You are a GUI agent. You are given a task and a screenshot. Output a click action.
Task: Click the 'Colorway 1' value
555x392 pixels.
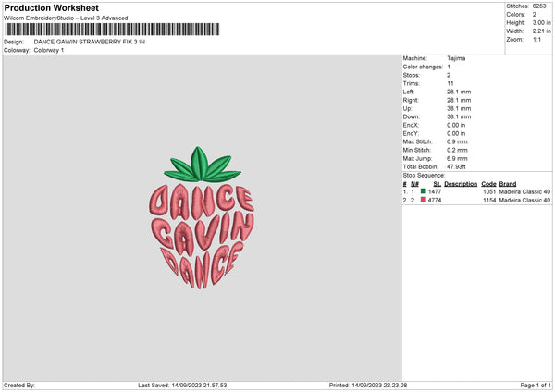pyautogui.click(x=49, y=50)
